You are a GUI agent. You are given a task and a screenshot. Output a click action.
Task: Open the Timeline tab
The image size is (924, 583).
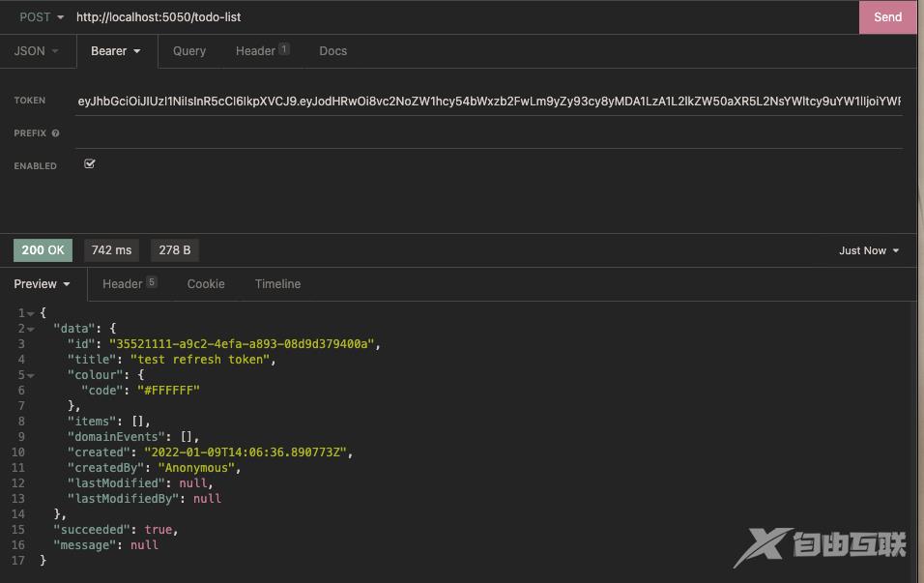coord(277,284)
